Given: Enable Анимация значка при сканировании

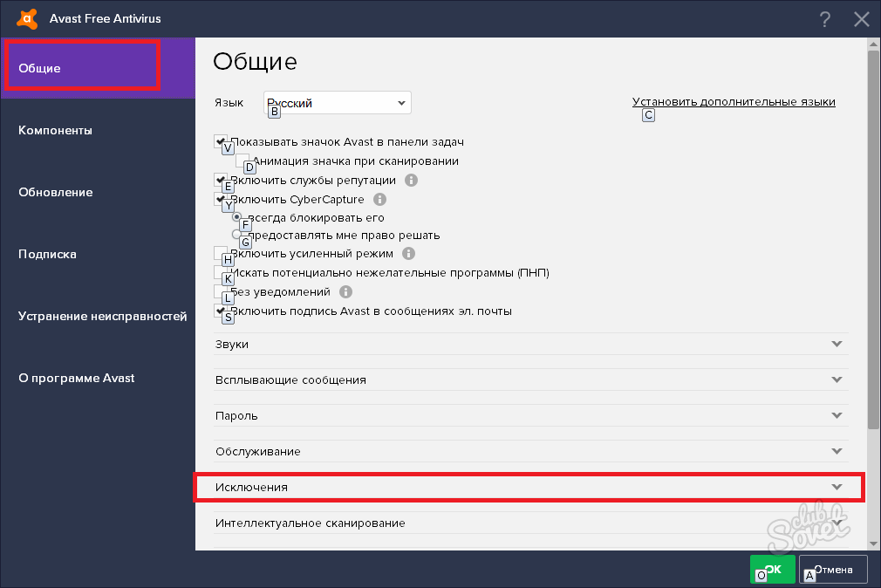Looking at the screenshot, I should (x=242, y=161).
